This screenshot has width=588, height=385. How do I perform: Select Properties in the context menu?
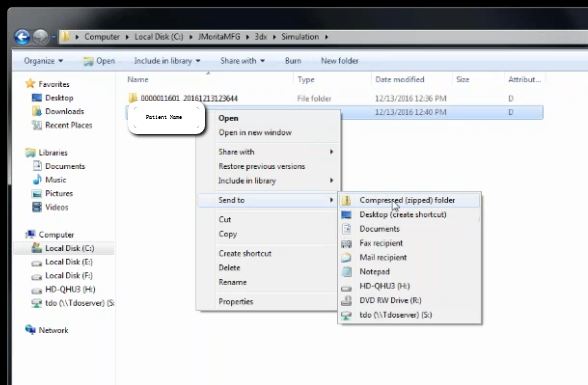point(236,302)
